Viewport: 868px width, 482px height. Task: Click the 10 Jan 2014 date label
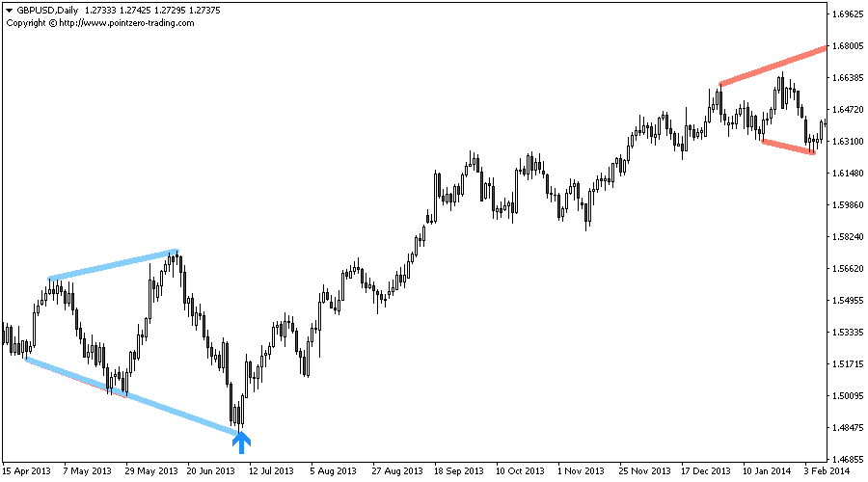pos(768,471)
